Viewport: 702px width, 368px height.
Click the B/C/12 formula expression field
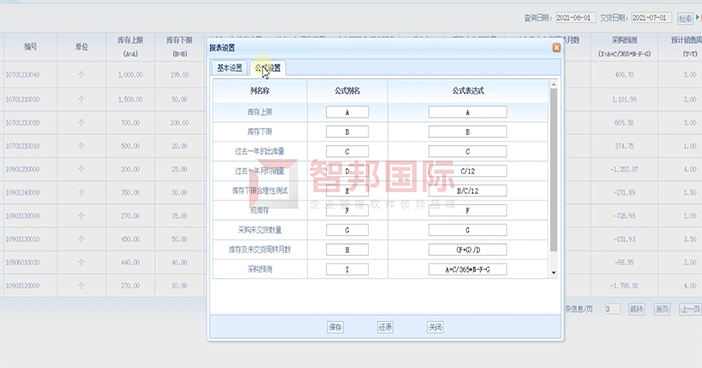pyautogui.click(x=467, y=191)
